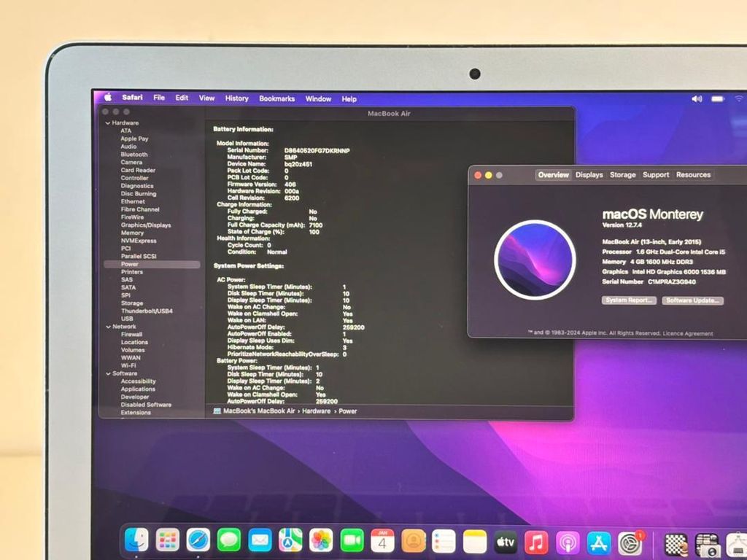Click the Apple menu logo
This screenshot has height=560, width=747.
pyautogui.click(x=107, y=97)
